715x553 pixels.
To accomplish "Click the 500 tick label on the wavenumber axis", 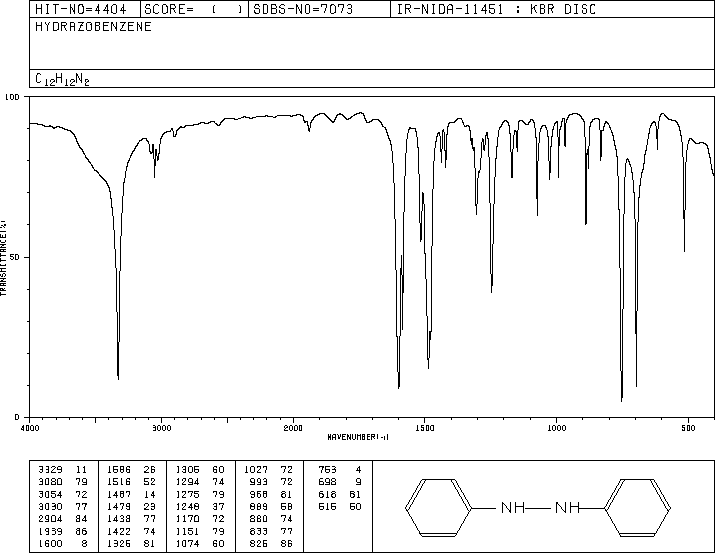I will click(688, 428).
